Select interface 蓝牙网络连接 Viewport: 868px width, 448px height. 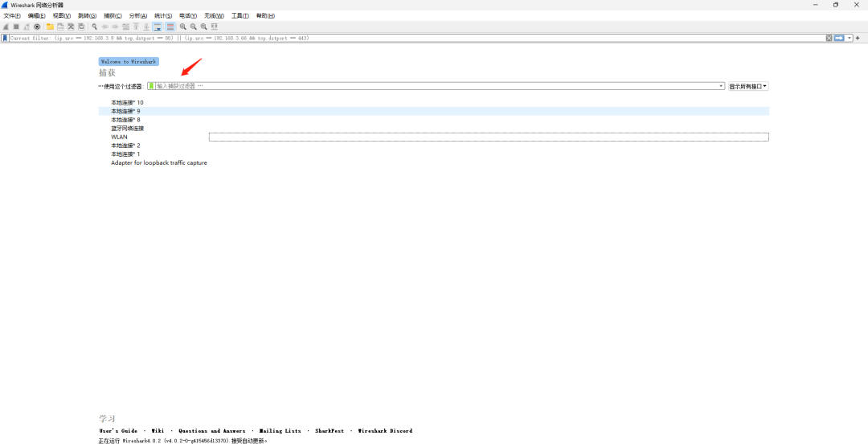point(127,129)
